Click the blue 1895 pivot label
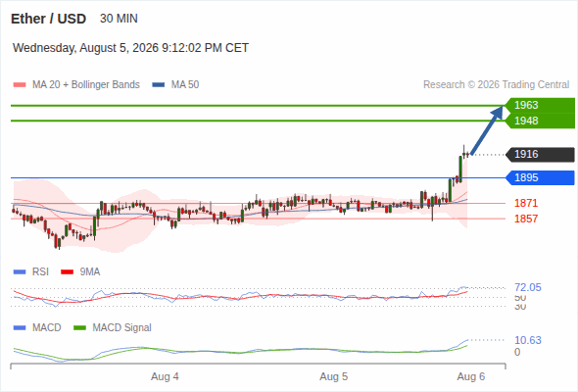This screenshot has width=578, height=392. click(540, 177)
